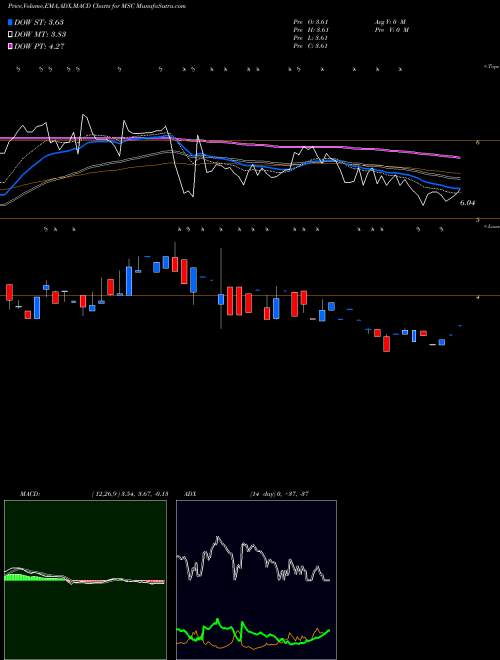The image size is (500, 660).
Task: Select the 'DOW ST: 3.63' label
Action: (x=39, y=22)
